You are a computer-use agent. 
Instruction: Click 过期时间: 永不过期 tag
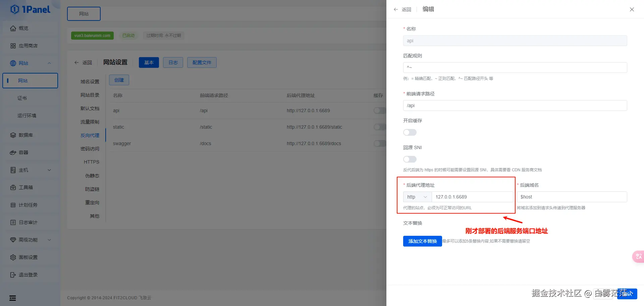164,36
